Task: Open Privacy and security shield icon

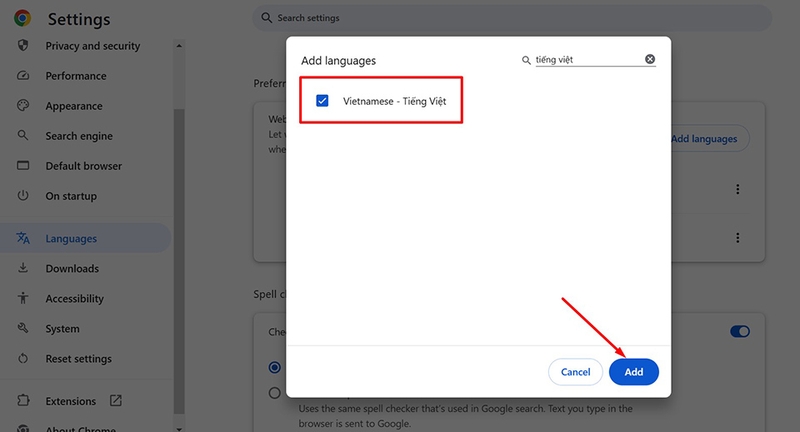Action: point(23,45)
